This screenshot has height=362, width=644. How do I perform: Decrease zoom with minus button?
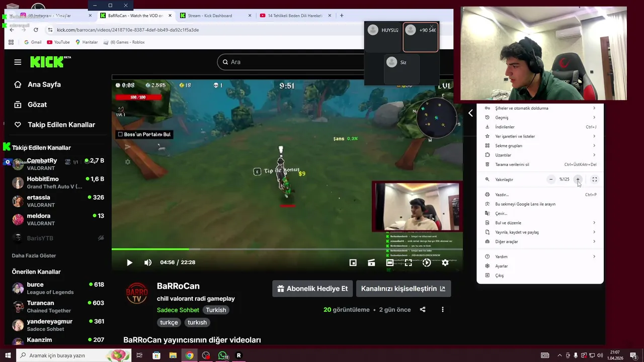click(551, 179)
